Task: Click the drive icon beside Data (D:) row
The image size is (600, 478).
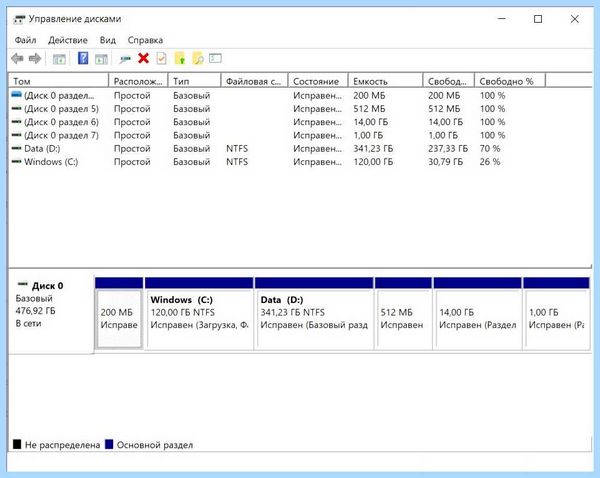Action: point(16,148)
